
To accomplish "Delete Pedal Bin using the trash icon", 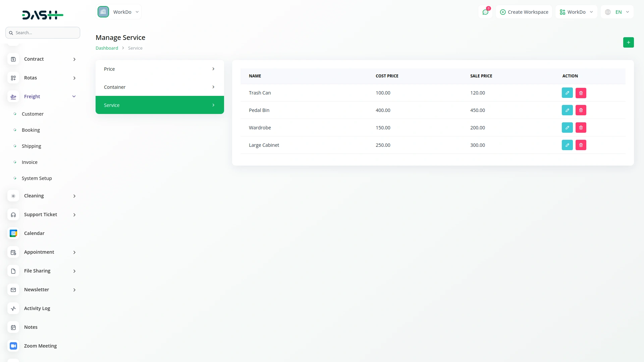I will [x=581, y=110].
